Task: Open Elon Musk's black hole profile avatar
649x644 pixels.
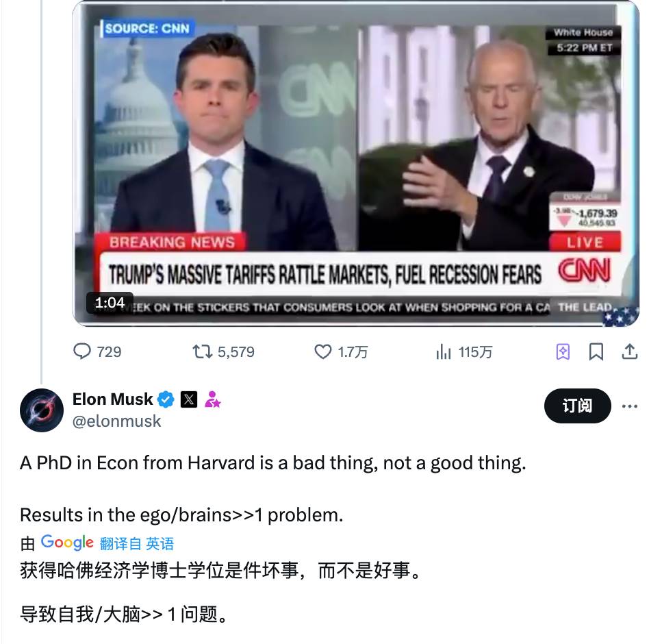Action: [x=42, y=410]
